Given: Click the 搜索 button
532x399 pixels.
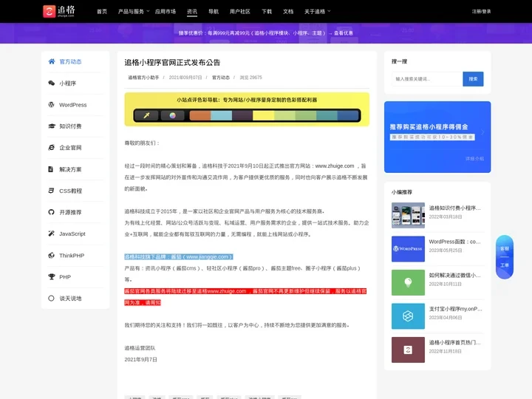Looking at the screenshot, I should pos(473,79).
